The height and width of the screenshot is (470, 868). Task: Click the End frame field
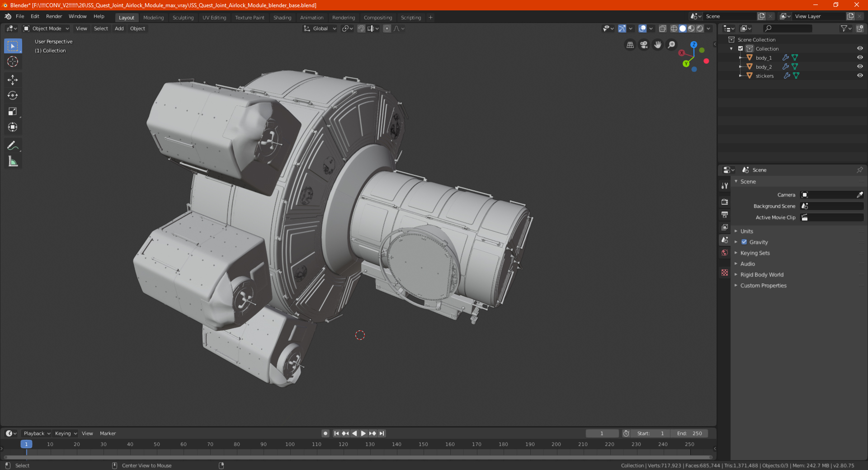[689, 433]
